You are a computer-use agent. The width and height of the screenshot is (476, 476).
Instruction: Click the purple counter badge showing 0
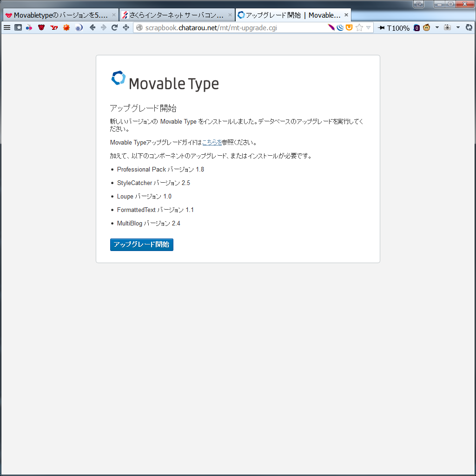417,28
